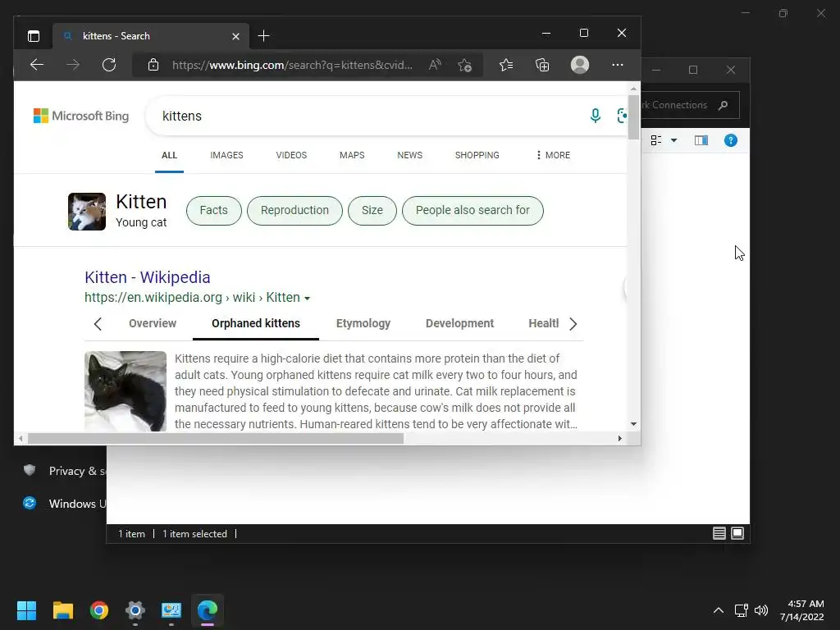
Task: Open Read Aloud in address bar
Action: click(435, 65)
